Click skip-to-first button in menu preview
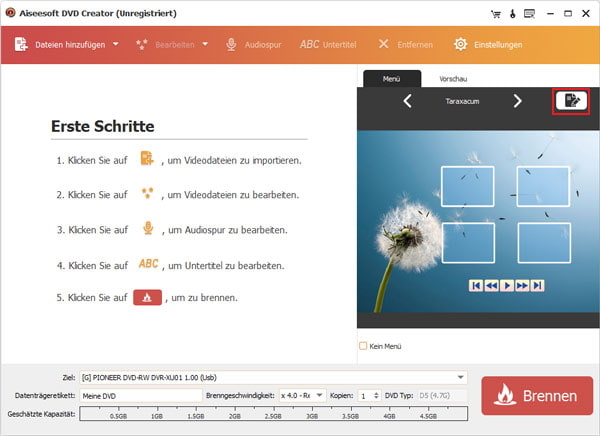 [476, 286]
